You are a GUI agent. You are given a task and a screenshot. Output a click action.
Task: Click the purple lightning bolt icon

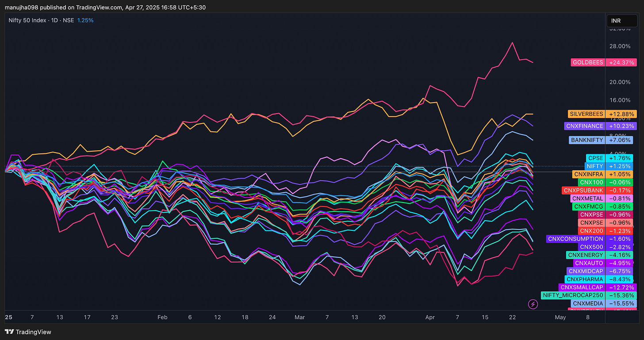click(533, 304)
